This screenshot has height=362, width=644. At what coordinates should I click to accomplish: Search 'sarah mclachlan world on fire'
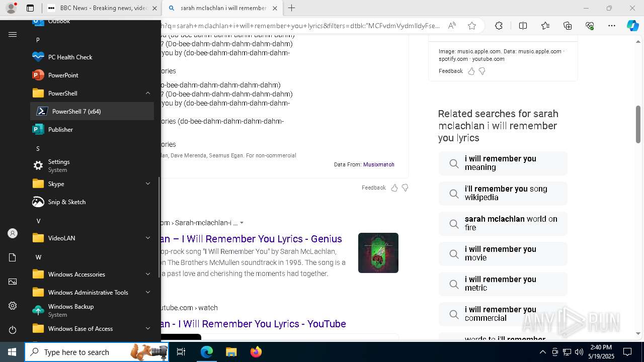503,223
